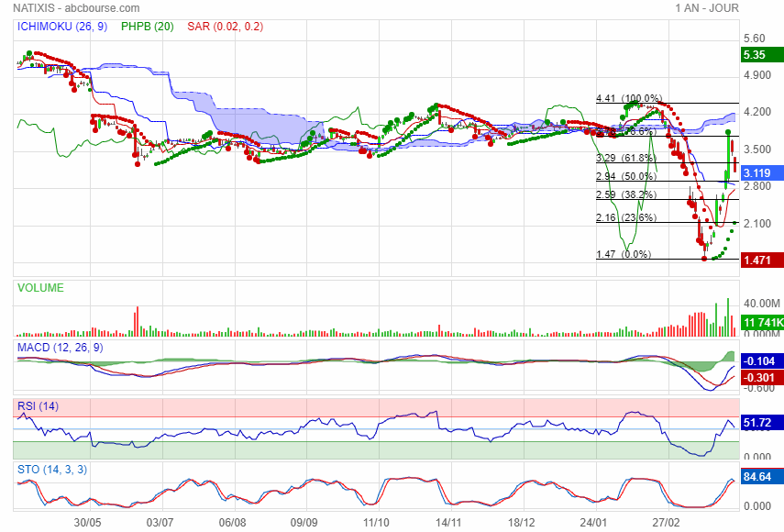Select the PHPB (20) indicator label
Screen dimensions: 784x532
coord(148,27)
